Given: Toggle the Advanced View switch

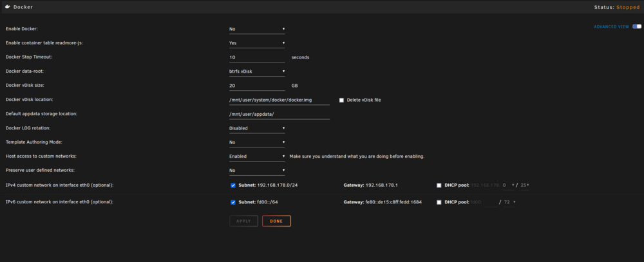Looking at the screenshot, I should 637,26.
